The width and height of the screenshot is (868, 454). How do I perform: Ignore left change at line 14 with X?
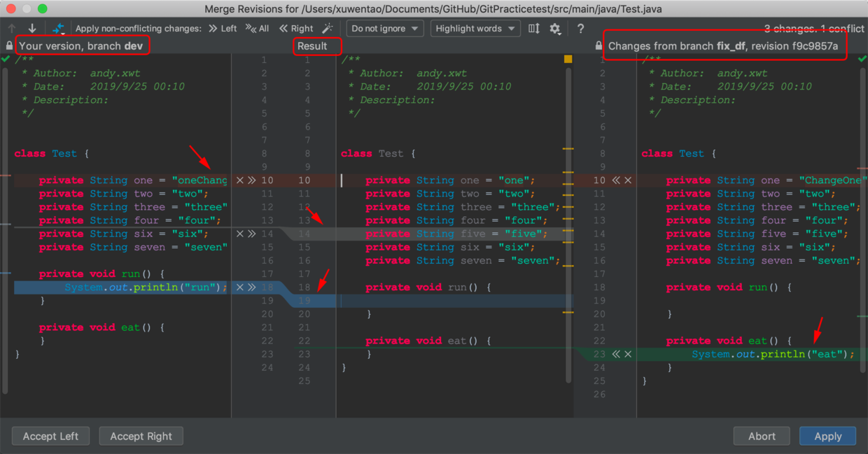(240, 234)
